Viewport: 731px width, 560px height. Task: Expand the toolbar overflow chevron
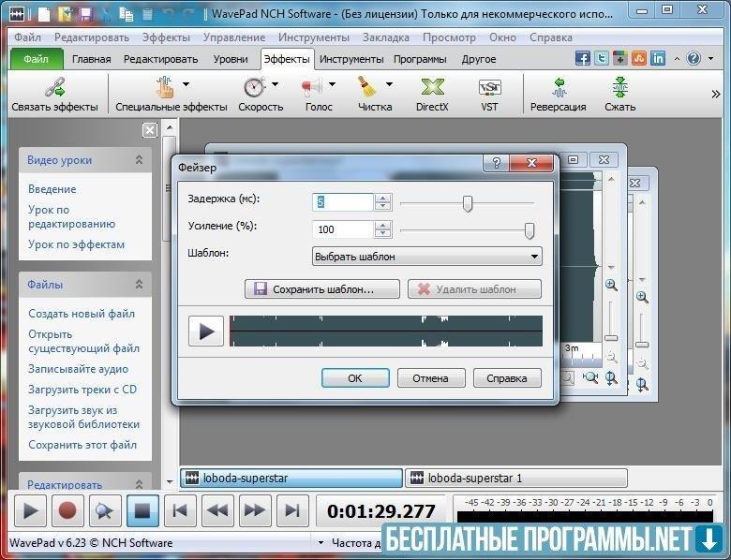click(x=716, y=95)
